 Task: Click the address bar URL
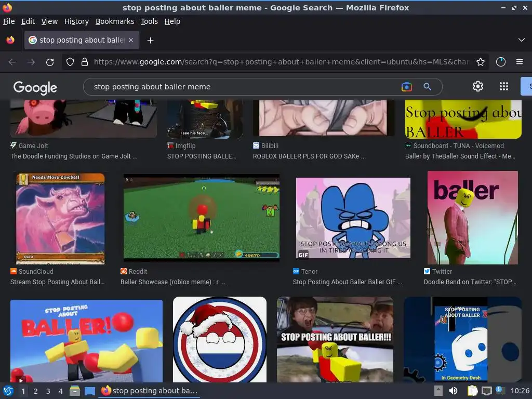point(282,62)
